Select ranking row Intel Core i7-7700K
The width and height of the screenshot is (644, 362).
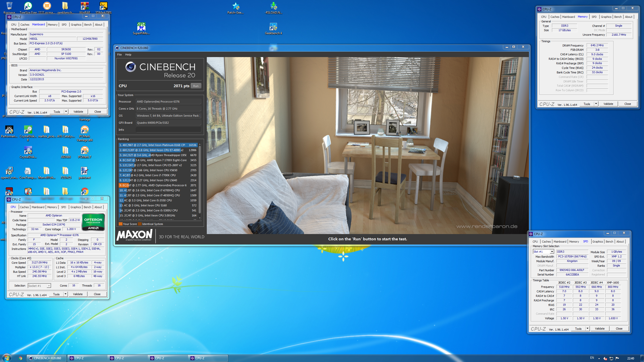point(158,175)
